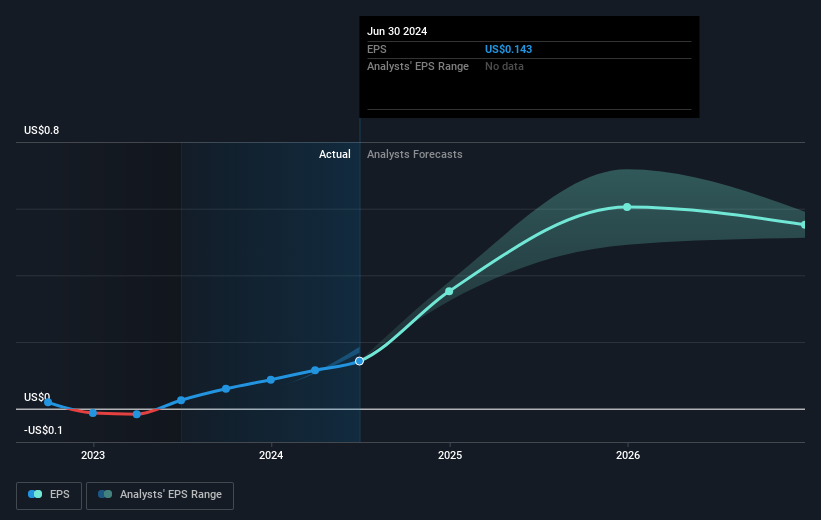Click the 2024 x-axis label
The image size is (821, 520).
(271, 456)
